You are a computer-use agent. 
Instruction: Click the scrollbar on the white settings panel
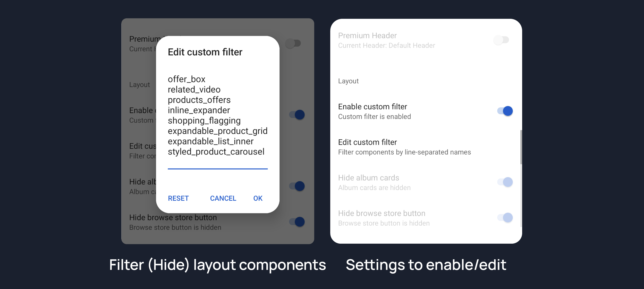[521, 147]
